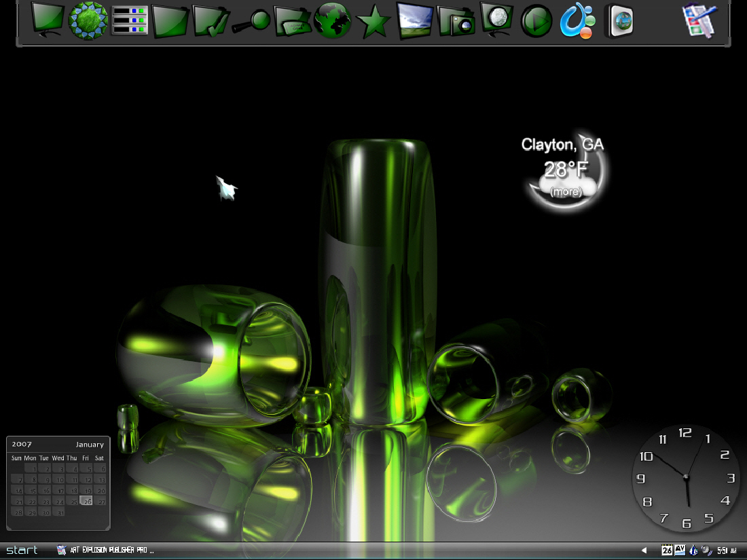Screen dimensions: 747x560
Task: Select January 26 in calendar widget
Action: tap(86, 501)
